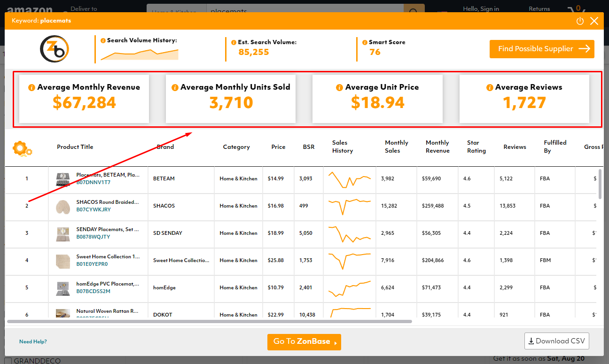
Task: Click info icon beside Average Reviews
Action: coord(490,87)
